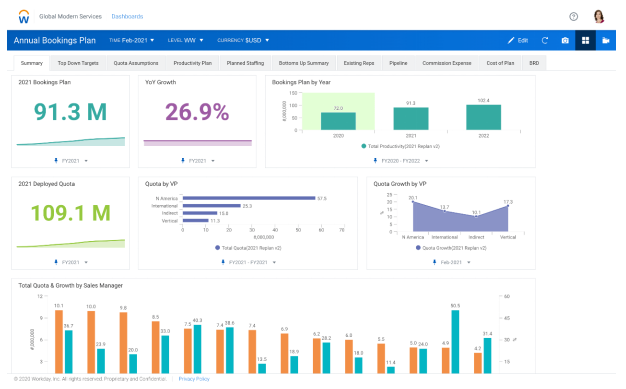Image resolution: width=626 pixels, height=389 pixels.
Task: Select the Vertical quota bar 11.3
Action: (x=196, y=220)
